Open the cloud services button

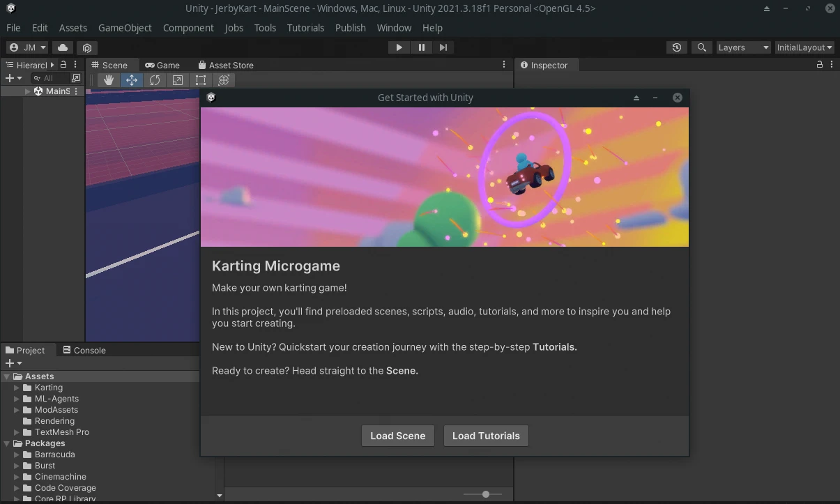(63, 47)
